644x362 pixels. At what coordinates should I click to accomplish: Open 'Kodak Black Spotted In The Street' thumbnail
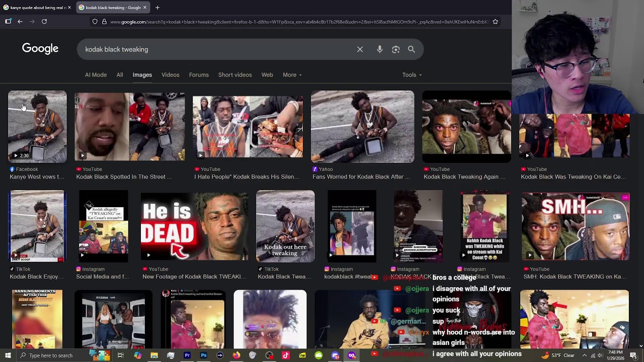coord(130,127)
